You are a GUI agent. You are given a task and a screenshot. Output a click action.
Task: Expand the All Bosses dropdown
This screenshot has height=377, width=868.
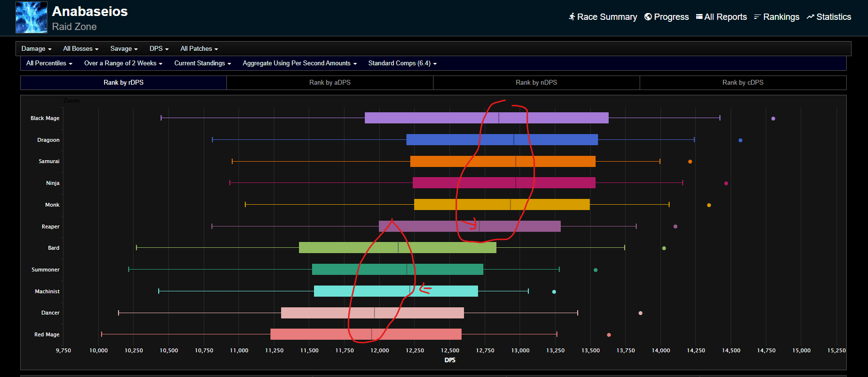click(x=80, y=49)
